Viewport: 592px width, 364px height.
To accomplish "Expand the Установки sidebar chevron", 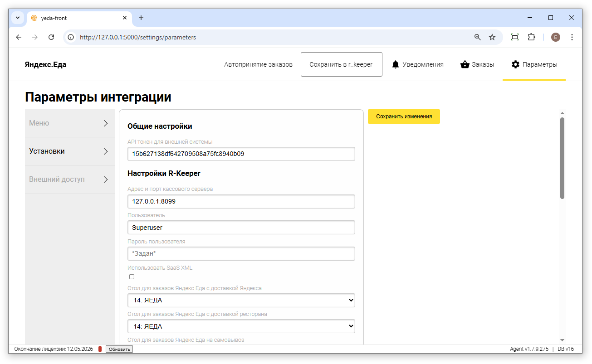I will 106,151.
